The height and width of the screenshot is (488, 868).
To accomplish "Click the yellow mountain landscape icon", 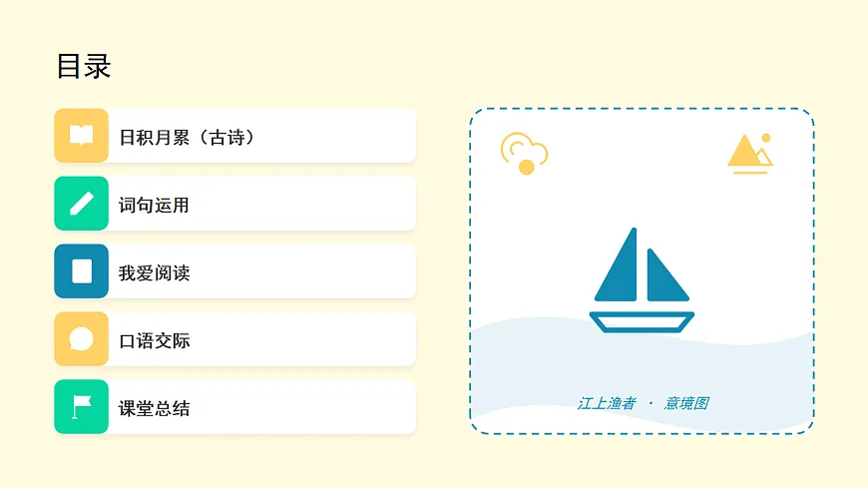I will coord(749,153).
